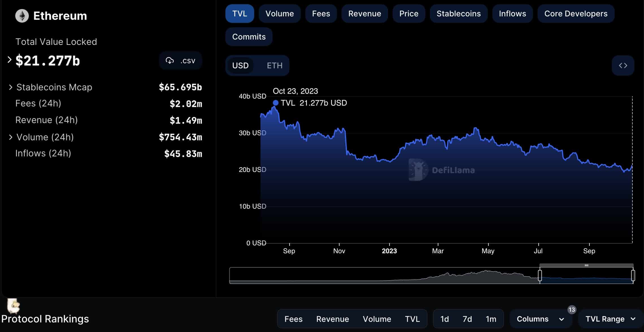The height and width of the screenshot is (332, 644).
Task: Click the Total Value Locked label
Action: [56, 42]
